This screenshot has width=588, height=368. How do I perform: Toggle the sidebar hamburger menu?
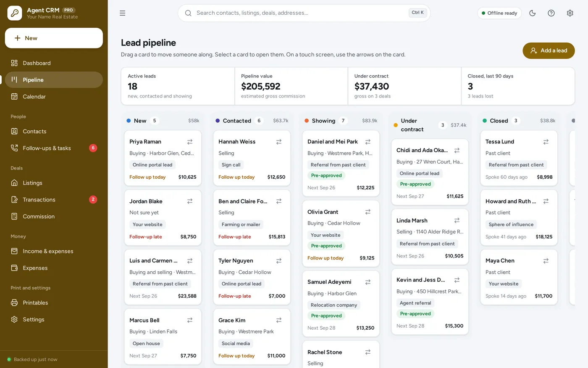click(x=123, y=13)
